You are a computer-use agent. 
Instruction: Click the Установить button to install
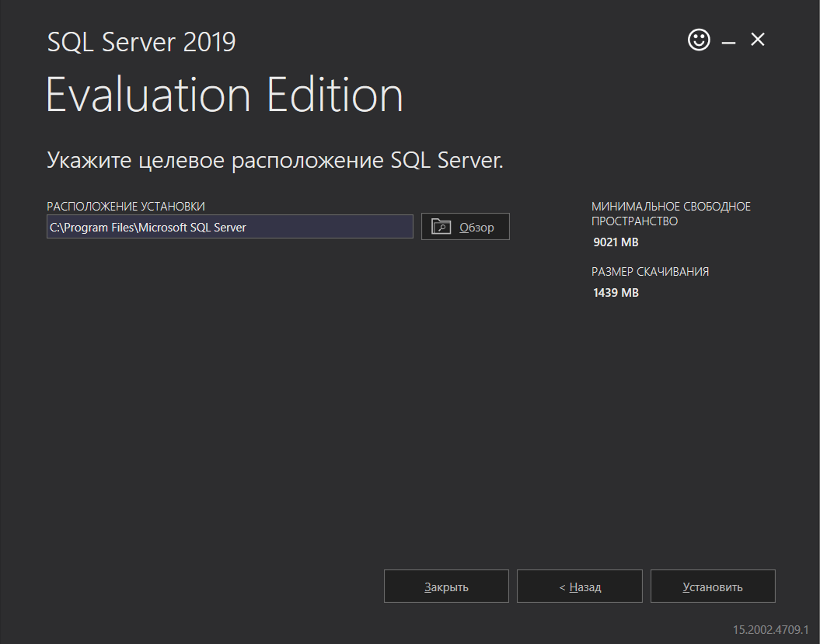[x=713, y=587]
